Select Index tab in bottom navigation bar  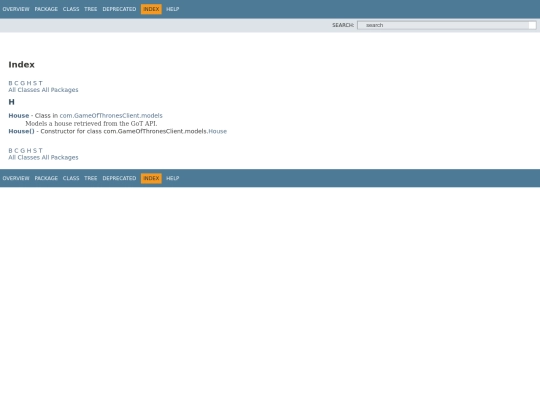(x=151, y=178)
